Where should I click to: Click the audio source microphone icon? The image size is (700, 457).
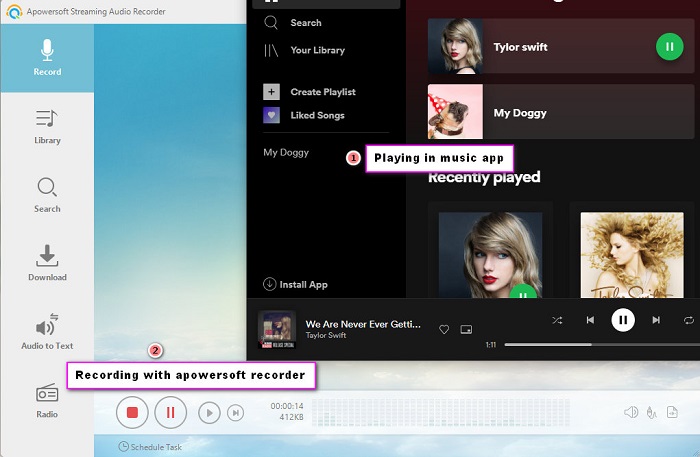tap(651, 412)
